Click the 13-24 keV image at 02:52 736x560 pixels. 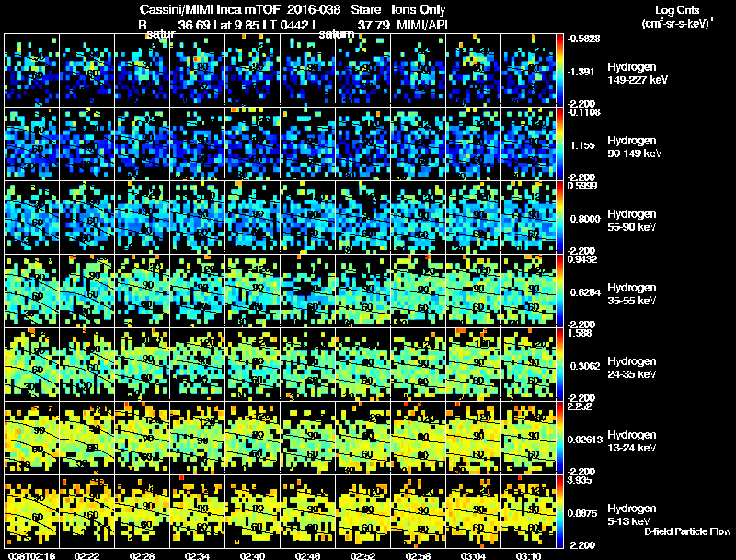pos(362,438)
